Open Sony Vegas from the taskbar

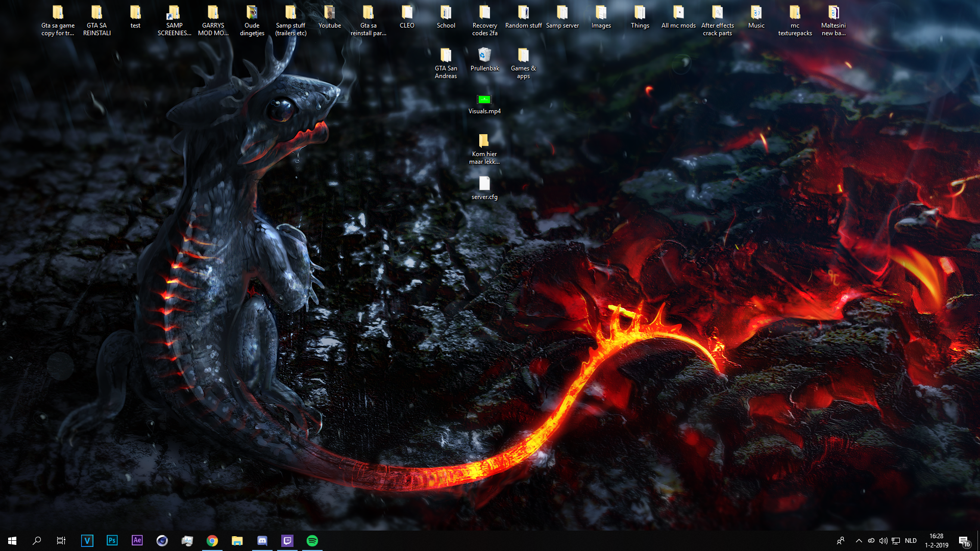pos(87,541)
